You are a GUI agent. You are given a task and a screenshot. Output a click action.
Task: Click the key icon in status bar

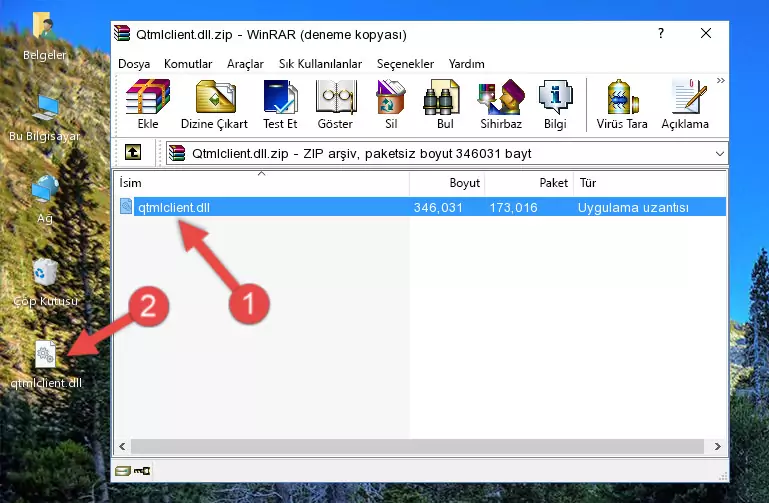[142, 471]
